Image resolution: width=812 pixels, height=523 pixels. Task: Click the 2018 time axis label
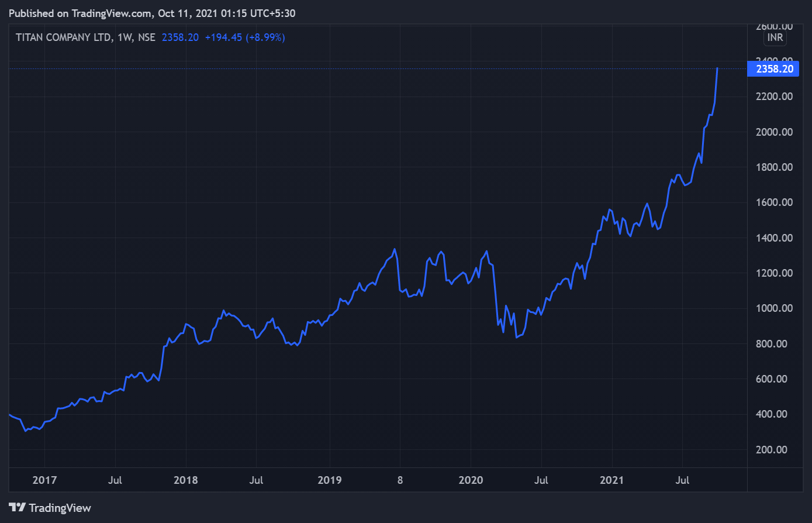tap(186, 480)
